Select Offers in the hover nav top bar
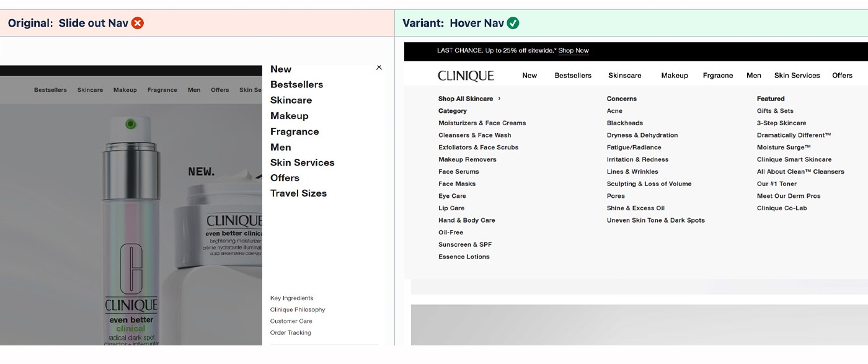This screenshot has width=868, height=364. (x=842, y=76)
